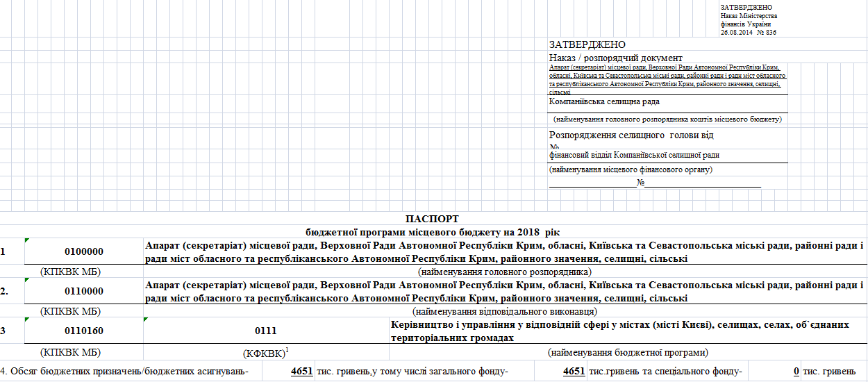This screenshot has width=868, height=382.
Task: Select '(найменування головного розпорядника коштів місцевого бюджету)'
Action: pyautogui.click(x=668, y=119)
